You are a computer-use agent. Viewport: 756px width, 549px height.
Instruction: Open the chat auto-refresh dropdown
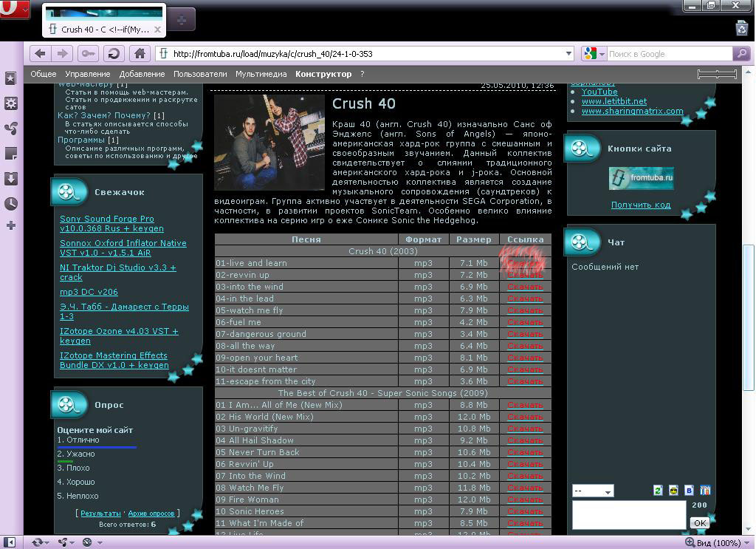tap(593, 491)
